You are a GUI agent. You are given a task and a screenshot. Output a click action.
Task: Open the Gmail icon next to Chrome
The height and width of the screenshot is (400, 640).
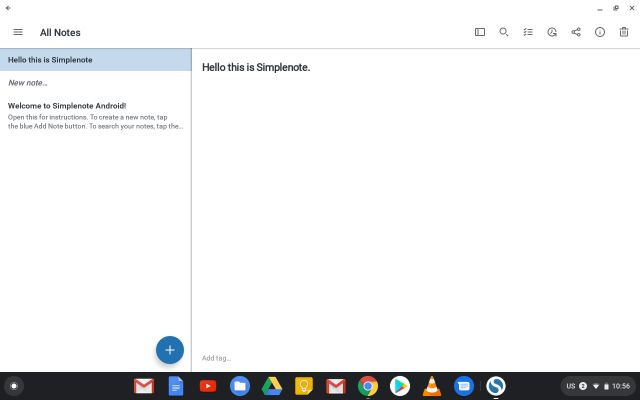coord(336,386)
